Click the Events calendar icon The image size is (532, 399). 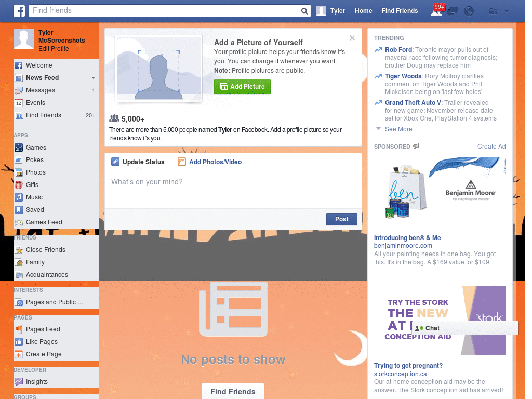point(19,103)
